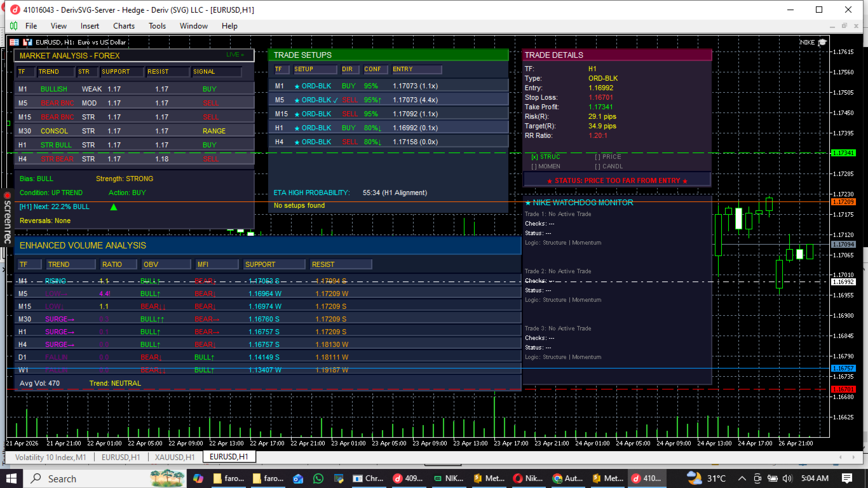Click the M1 ORD-BLK BUY setup row
This screenshot has width=868, height=488.
pyautogui.click(x=389, y=86)
